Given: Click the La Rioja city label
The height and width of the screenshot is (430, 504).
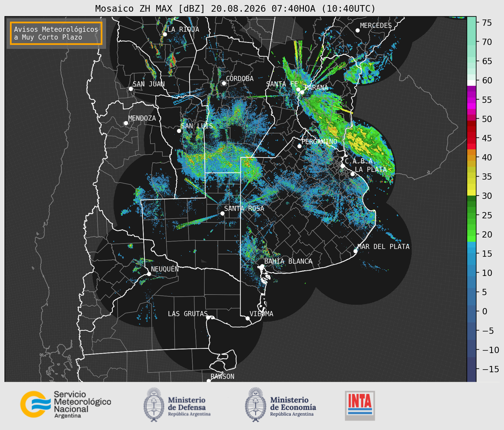Looking at the screenshot, I should click(183, 29).
